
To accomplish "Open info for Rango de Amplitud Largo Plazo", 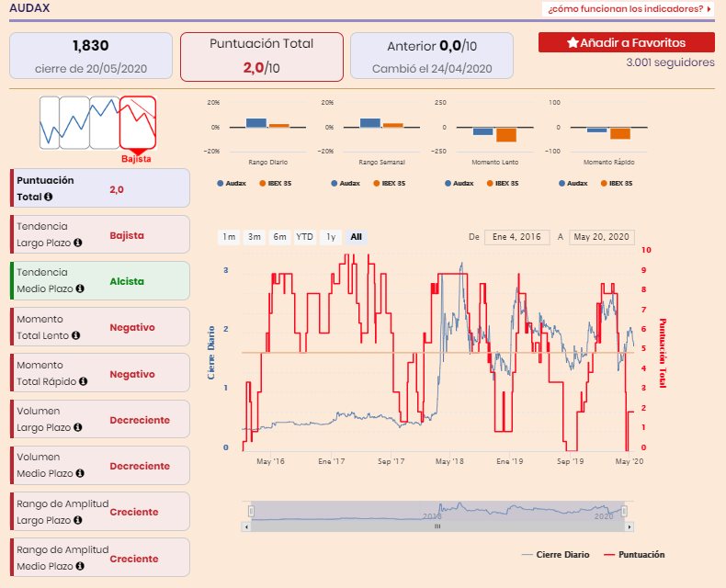I will click(78, 520).
